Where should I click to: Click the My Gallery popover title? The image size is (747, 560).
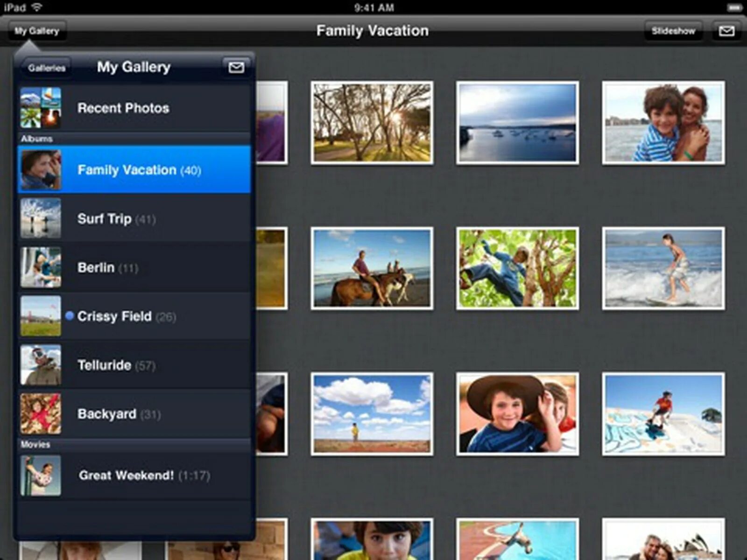(x=134, y=67)
